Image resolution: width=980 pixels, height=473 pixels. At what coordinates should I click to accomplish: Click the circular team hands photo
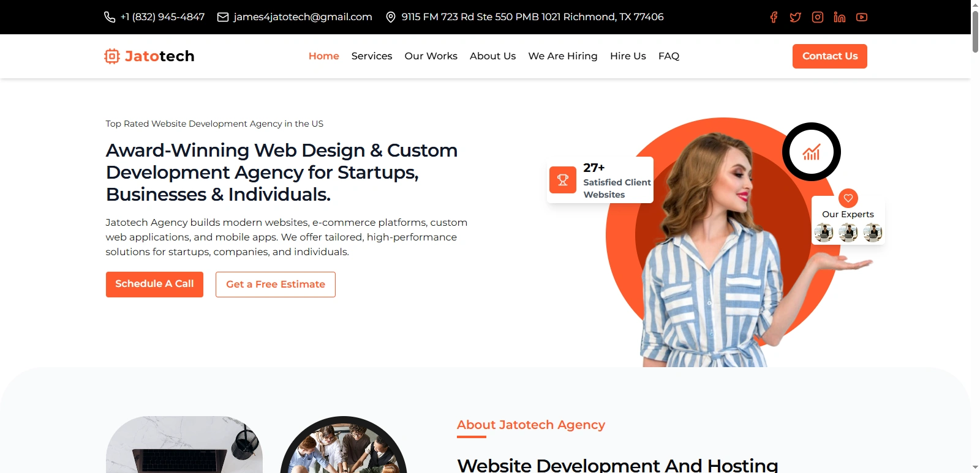(x=344, y=445)
